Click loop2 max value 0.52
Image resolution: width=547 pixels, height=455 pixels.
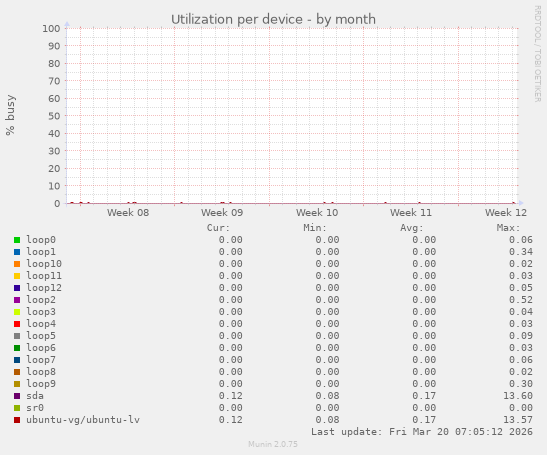click(x=521, y=300)
